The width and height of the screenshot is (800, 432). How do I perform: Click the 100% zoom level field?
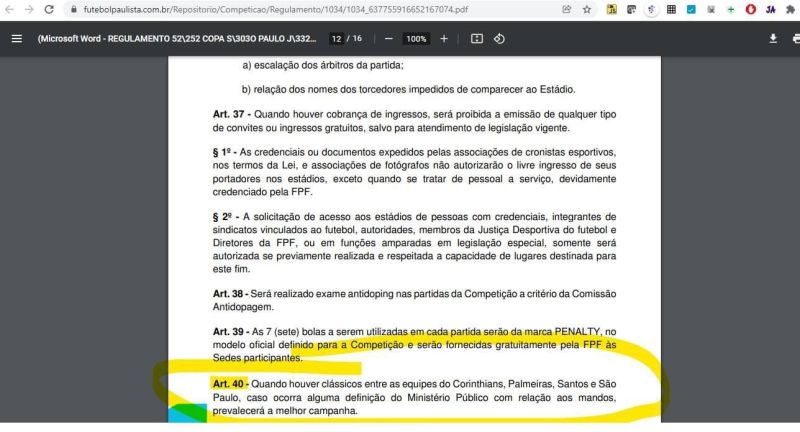tap(416, 39)
